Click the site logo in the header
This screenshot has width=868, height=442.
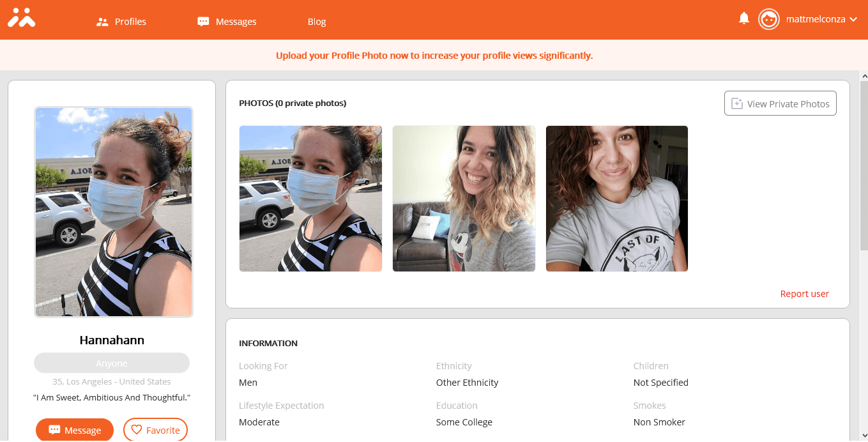click(x=21, y=18)
